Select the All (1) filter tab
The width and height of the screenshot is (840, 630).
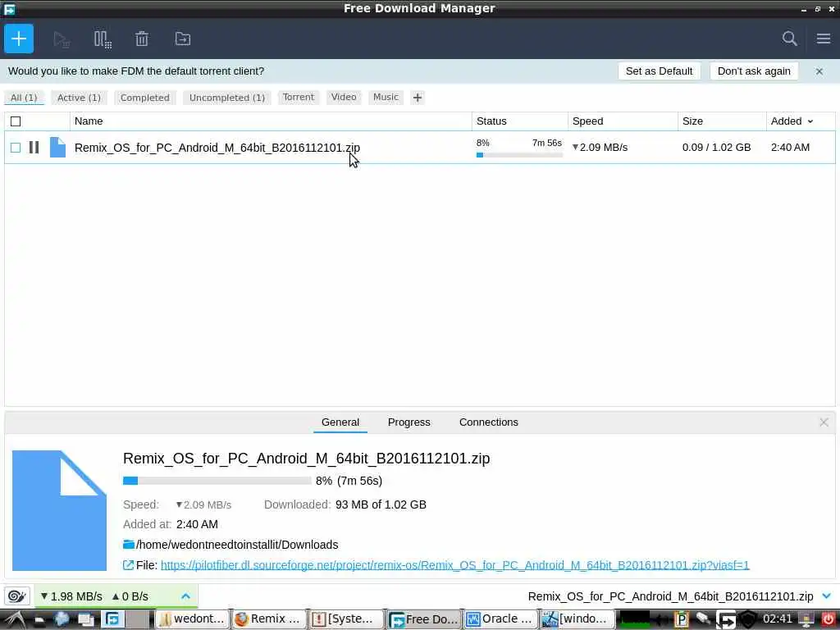tap(24, 98)
